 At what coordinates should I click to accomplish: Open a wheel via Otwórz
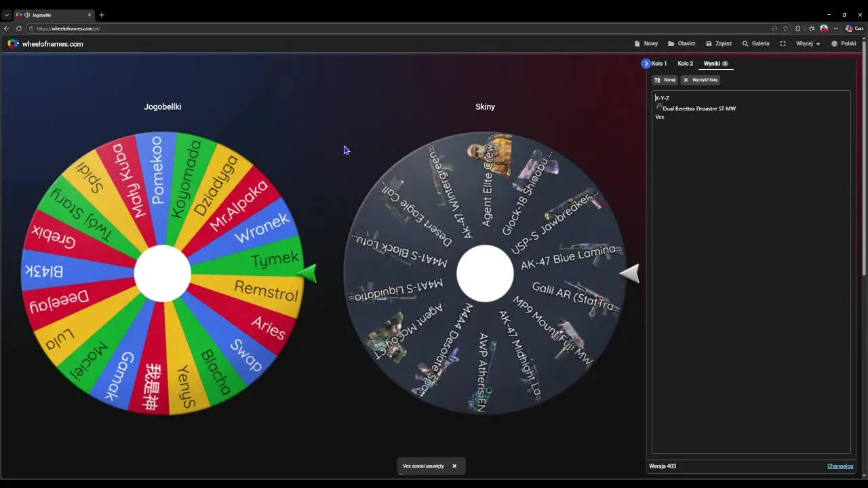coord(682,43)
